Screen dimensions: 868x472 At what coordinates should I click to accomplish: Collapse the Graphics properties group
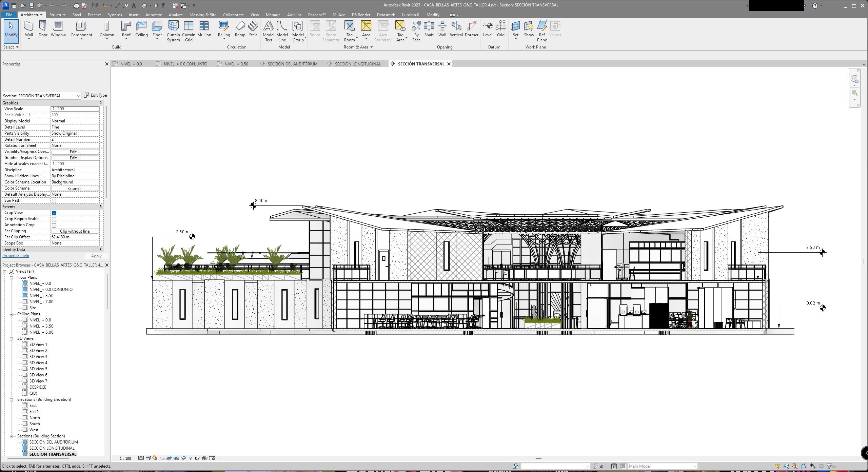(100, 103)
